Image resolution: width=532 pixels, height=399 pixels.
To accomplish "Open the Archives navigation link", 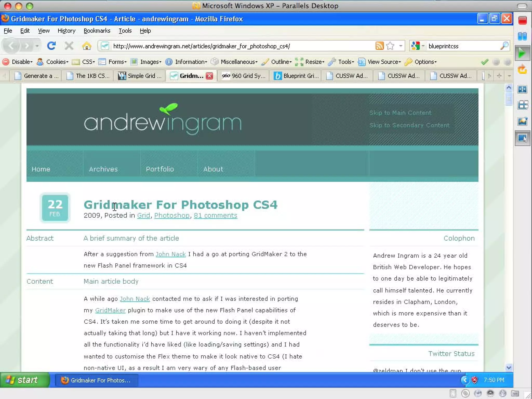I will (x=103, y=169).
